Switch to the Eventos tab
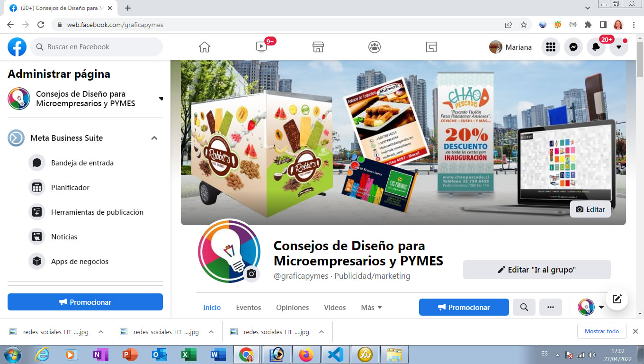This screenshot has height=364, width=644. pos(249,307)
